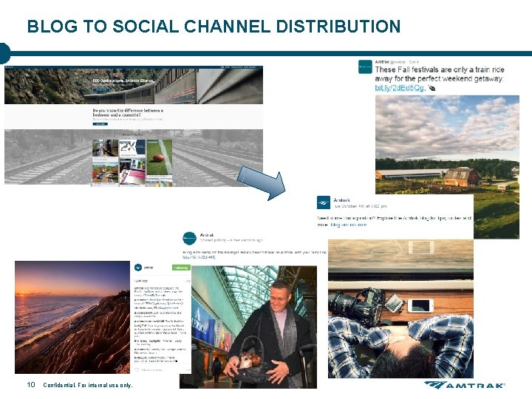Click the 'Oct 4' tweet date
This screenshot has height=399, width=532.
click(414, 62)
